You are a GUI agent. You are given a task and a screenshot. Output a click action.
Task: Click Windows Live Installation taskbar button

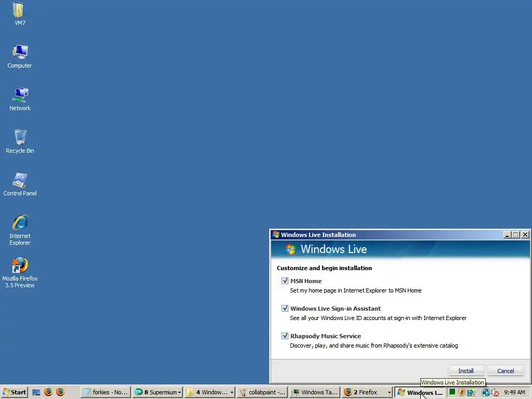click(x=420, y=392)
